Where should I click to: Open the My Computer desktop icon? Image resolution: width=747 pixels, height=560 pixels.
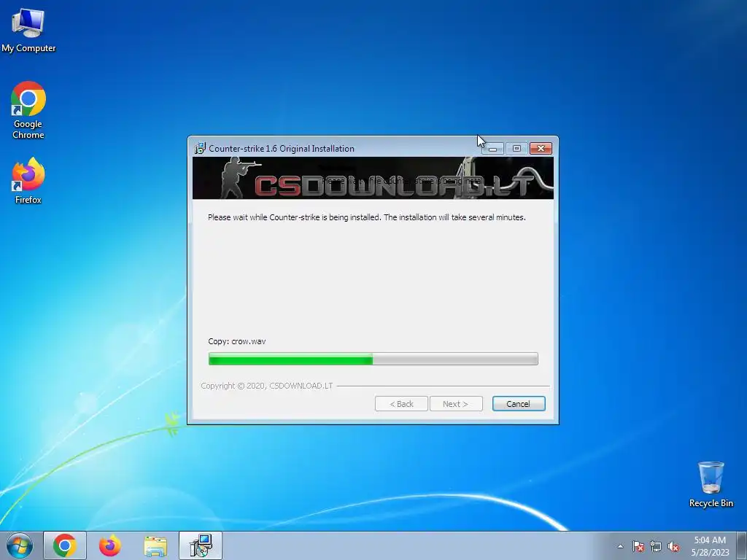(x=28, y=30)
